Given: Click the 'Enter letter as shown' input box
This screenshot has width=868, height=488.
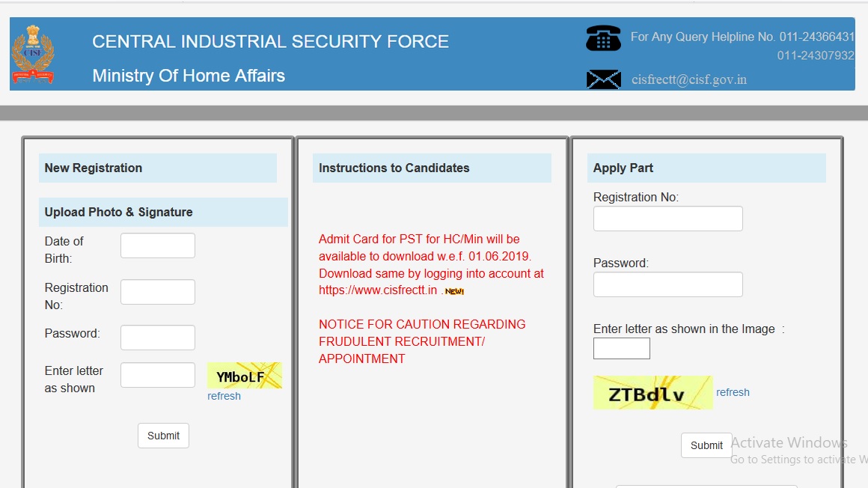Looking at the screenshot, I should coord(157,375).
